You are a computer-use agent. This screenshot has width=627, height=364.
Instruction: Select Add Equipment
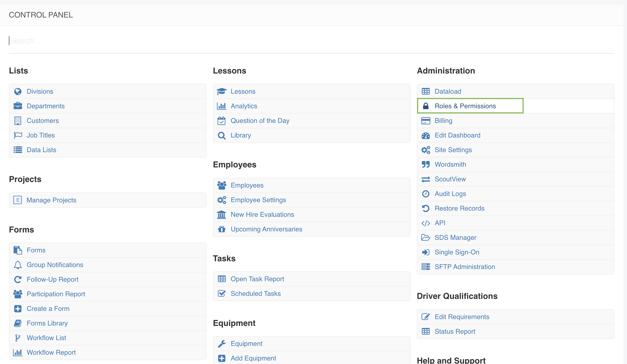(253, 358)
